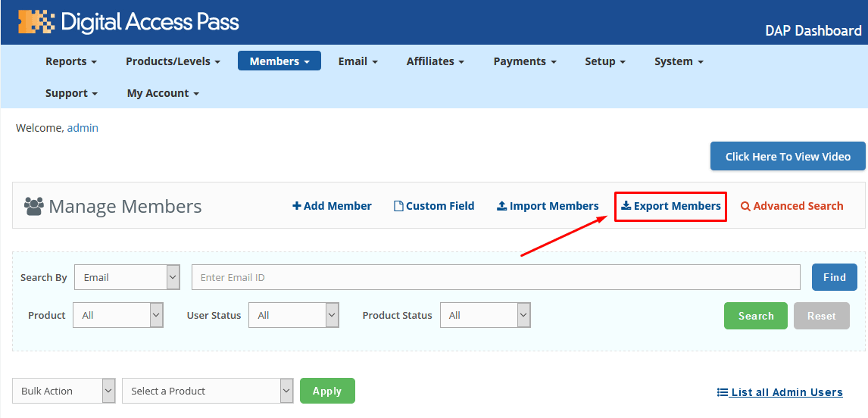Open the List all Admin Users link
Screen dimensions: 868x418
pyautogui.click(x=780, y=392)
